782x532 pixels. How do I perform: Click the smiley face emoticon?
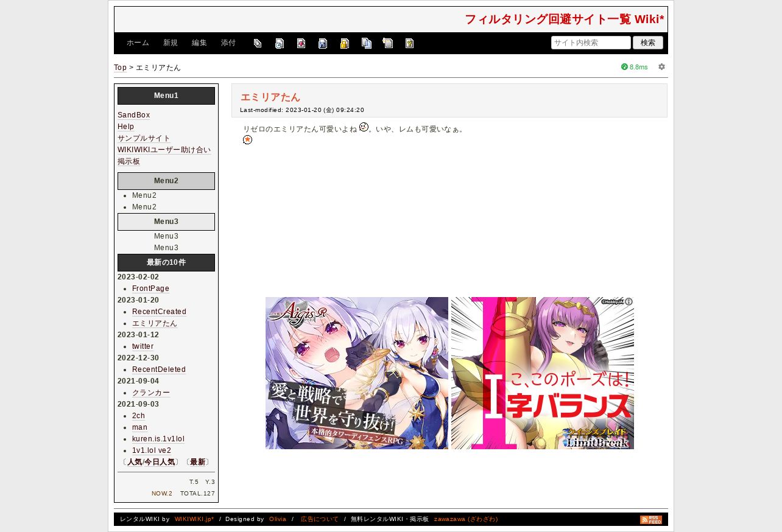[364, 127]
